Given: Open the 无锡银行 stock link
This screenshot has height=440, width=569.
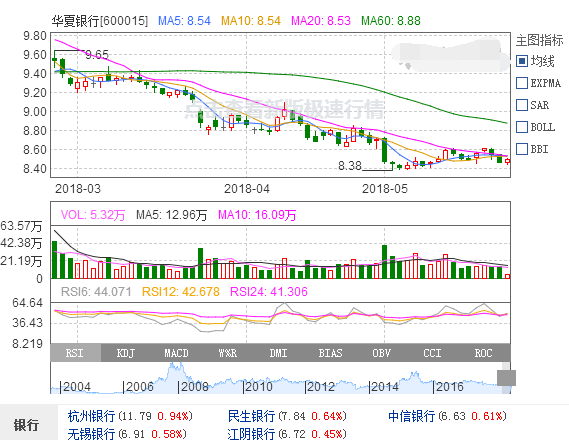Looking at the screenshot, I should click(x=91, y=434).
